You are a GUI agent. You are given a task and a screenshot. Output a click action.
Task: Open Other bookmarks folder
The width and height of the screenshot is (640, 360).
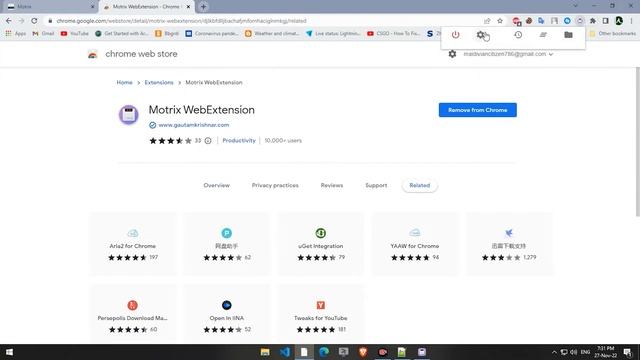613,33
